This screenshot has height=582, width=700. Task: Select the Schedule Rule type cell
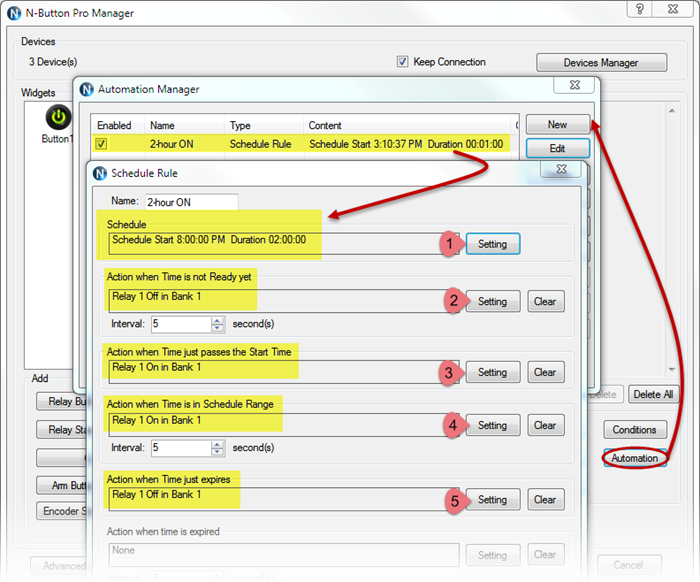(x=260, y=144)
